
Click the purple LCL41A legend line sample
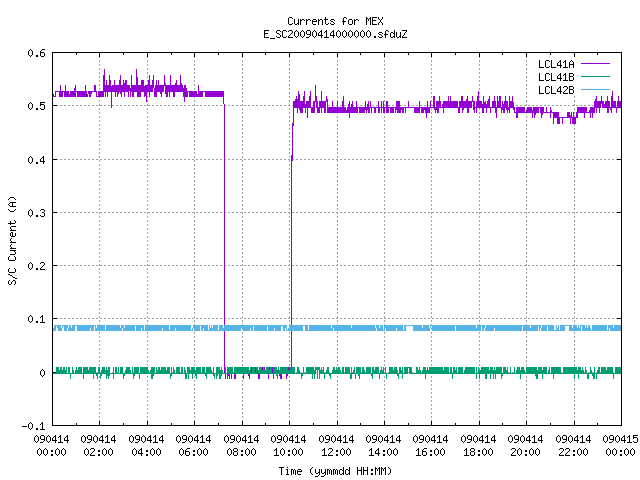595,64
